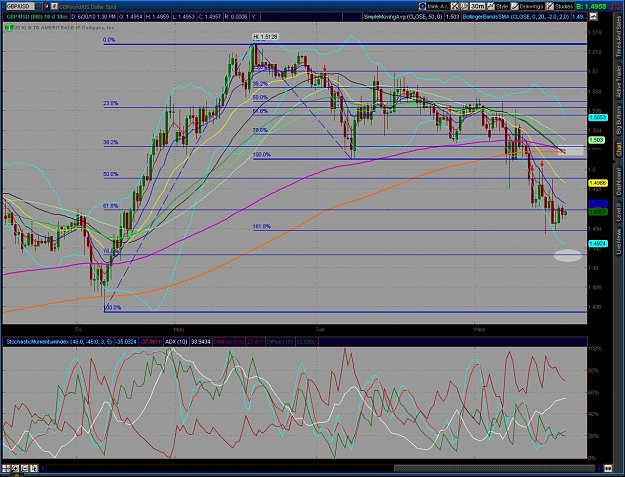Click the StochasticMomentumIndex study label
Image resolution: width=625 pixels, height=477 pixels.
(58, 342)
